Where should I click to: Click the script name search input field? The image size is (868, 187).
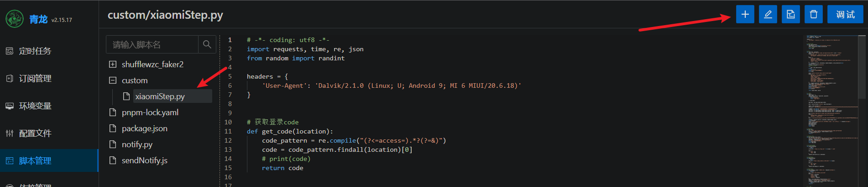[152, 44]
